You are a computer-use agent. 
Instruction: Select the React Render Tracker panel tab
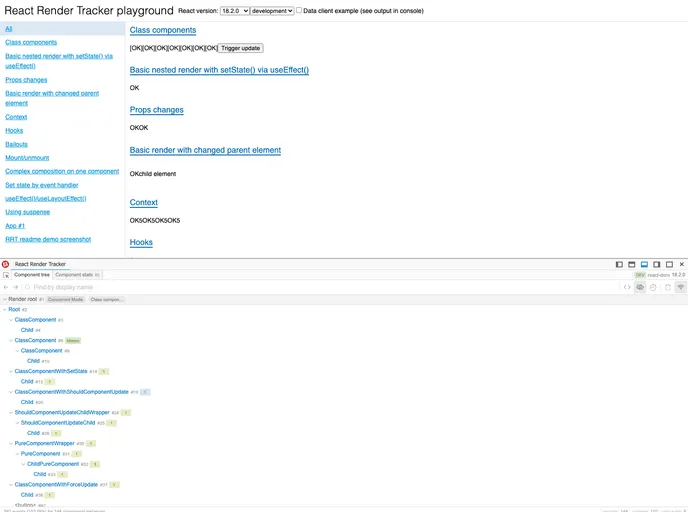pyautogui.click(x=40, y=264)
